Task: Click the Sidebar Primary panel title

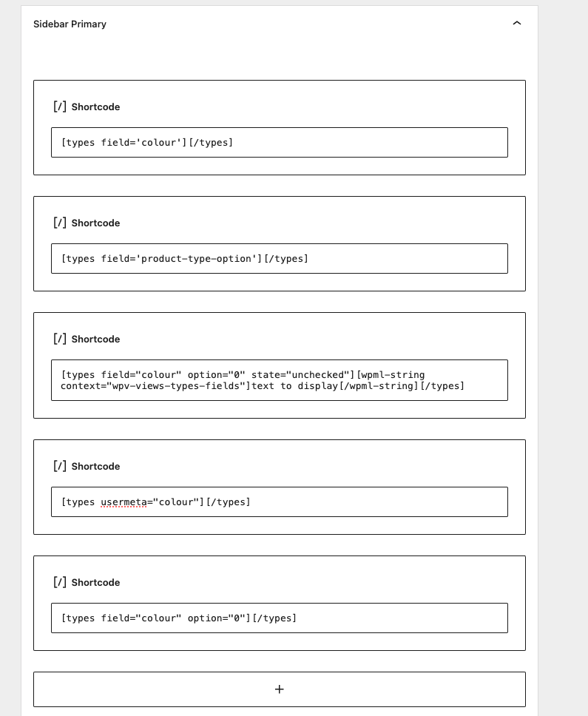Action: [x=70, y=24]
